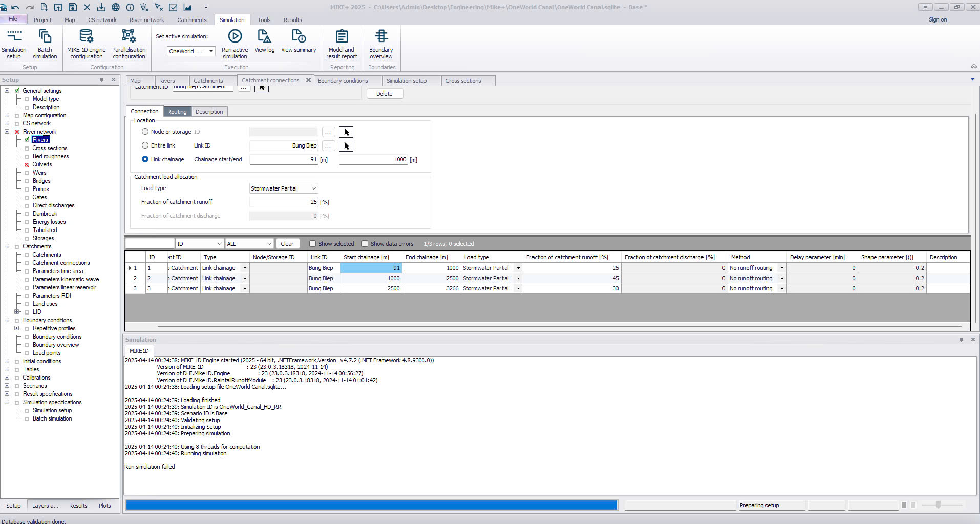Click the Boundary overview ribbon icon
980x524 pixels.
click(x=381, y=37)
